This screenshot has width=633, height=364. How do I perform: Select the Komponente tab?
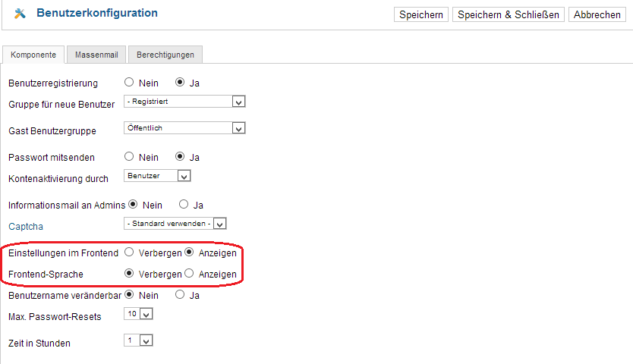(33, 55)
